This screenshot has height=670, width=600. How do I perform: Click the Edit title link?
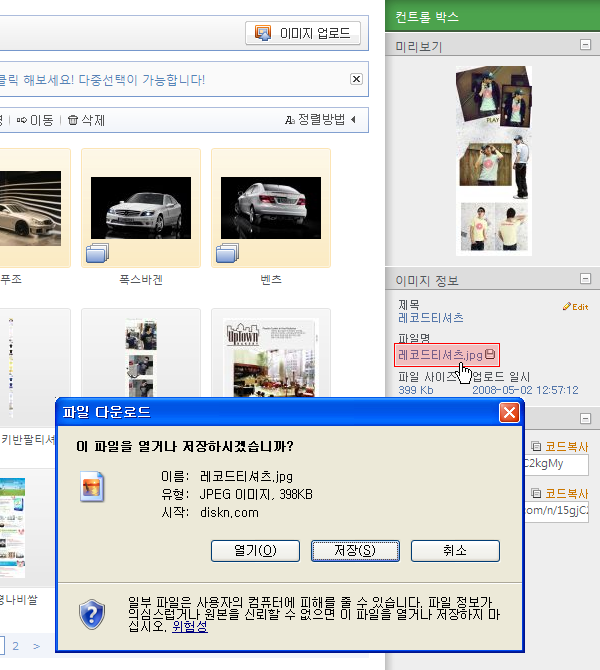click(x=576, y=307)
